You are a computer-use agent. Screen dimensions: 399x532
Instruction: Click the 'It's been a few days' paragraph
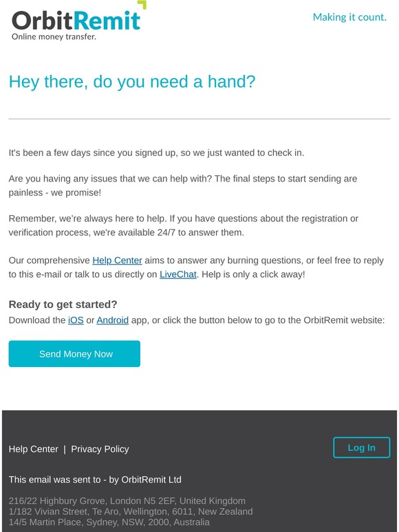pos(156,153)
